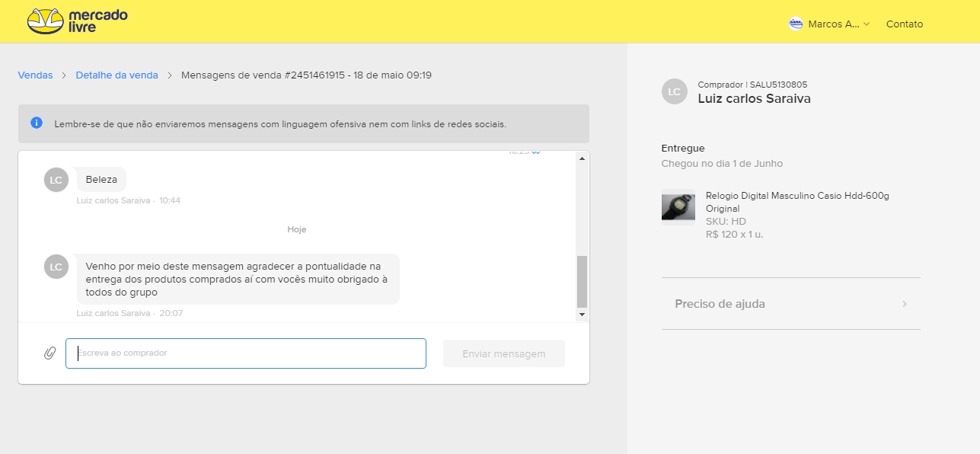
Task: Open the Contato link in header
Action: [904, 24]
